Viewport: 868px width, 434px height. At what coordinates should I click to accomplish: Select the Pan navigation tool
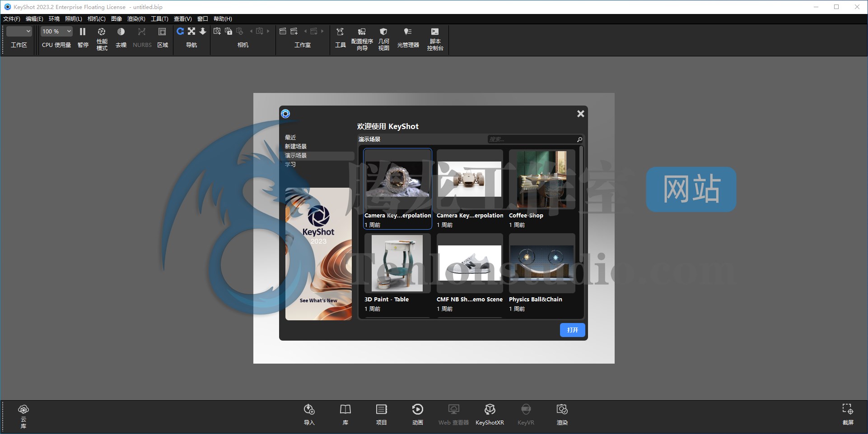pyautogui.click(x=191, y=31)
